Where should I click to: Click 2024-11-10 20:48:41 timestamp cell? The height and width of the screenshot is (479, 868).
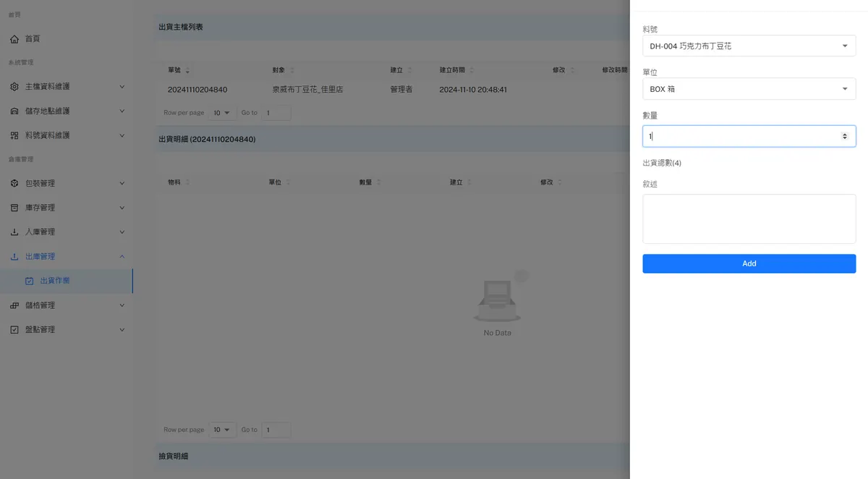pyautogui.click(x=473, y=90)
